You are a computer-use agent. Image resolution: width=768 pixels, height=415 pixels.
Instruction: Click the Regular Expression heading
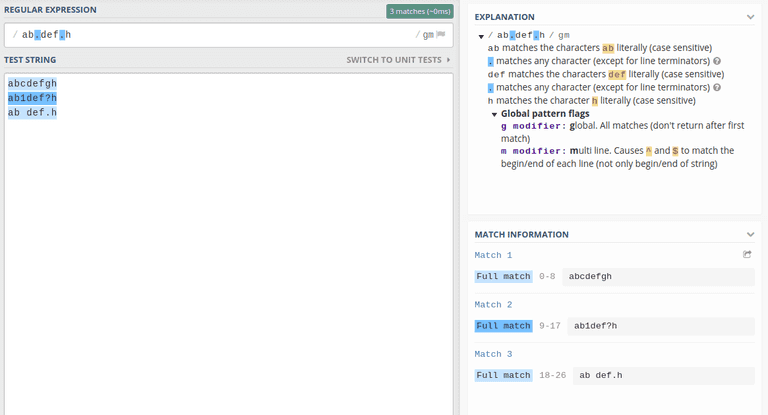tap(50, 10)
